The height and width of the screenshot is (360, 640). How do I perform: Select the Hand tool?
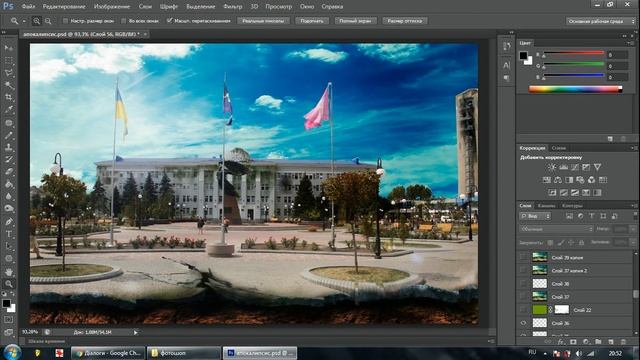pos(9,271)
